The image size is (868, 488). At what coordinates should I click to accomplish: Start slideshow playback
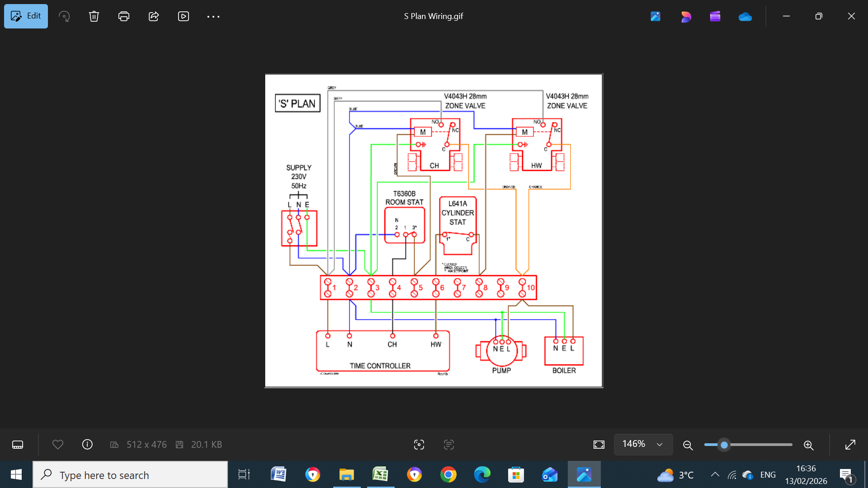pos(184,16)
